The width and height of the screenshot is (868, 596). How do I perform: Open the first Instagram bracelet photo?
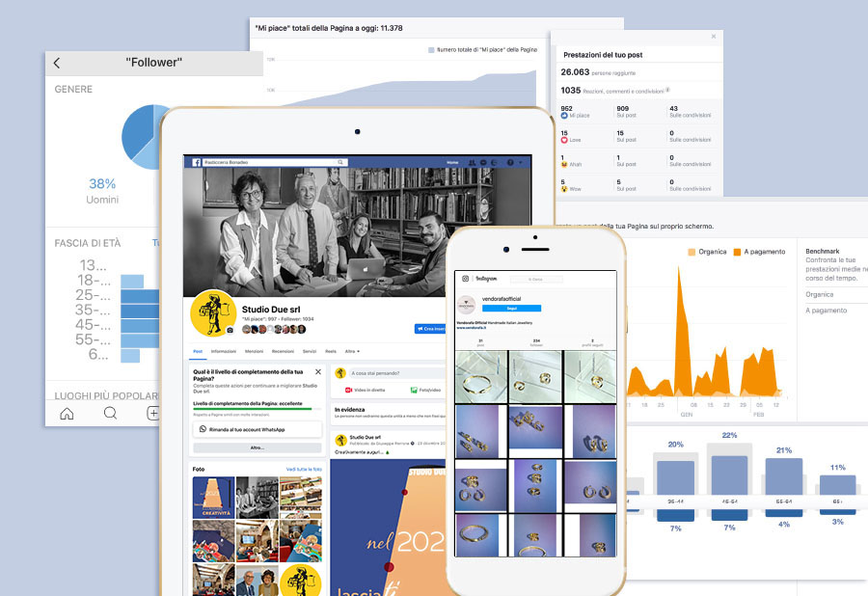click(x=480, y=378)
